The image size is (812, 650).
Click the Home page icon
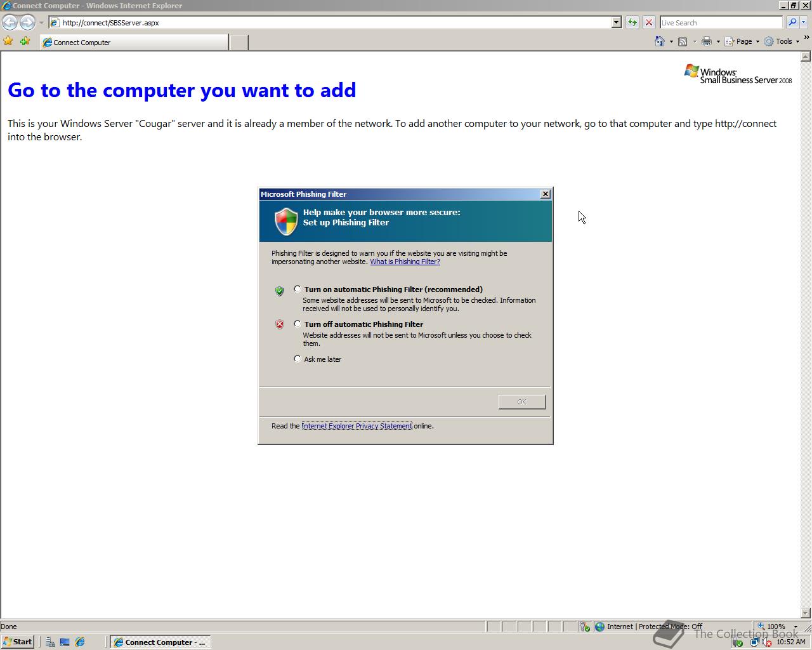(x=660, y=41)
